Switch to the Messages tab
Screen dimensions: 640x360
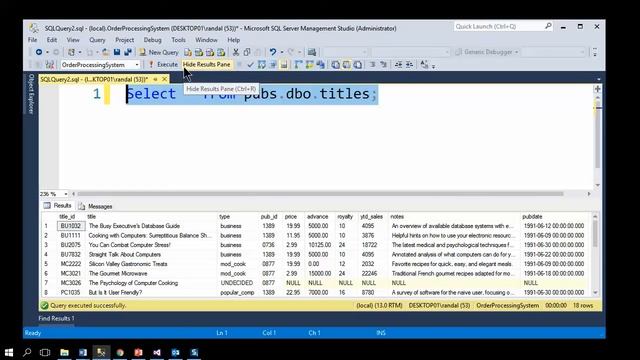click(95, 206)
